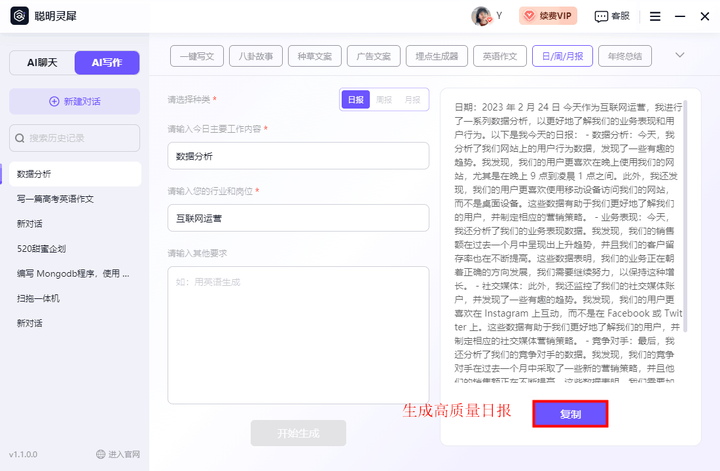The image size is (720, 471).
Task: Open the 520甜蜜企划 history conversation
Action: coord(41,248)
